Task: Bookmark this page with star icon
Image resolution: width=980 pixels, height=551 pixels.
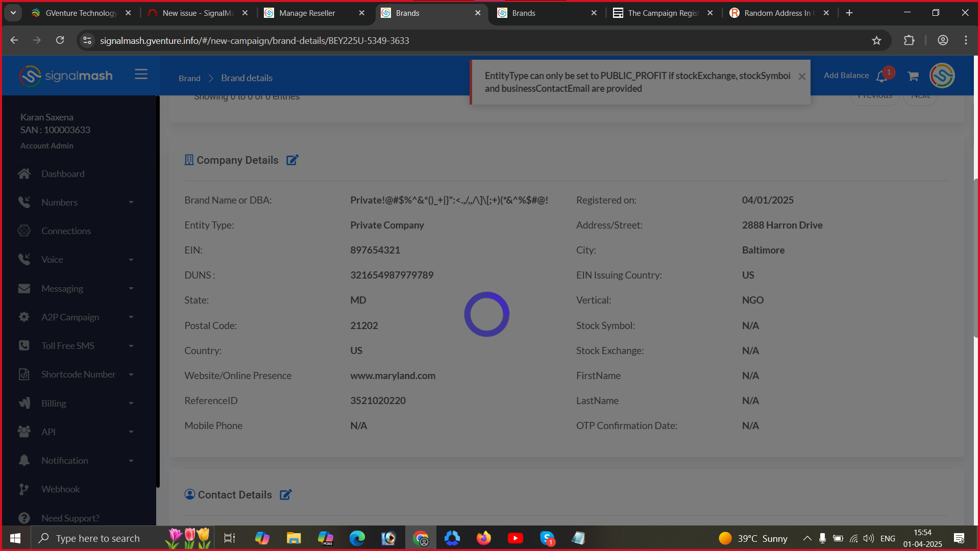Action: pyautogui.click(x=876, y=40)
